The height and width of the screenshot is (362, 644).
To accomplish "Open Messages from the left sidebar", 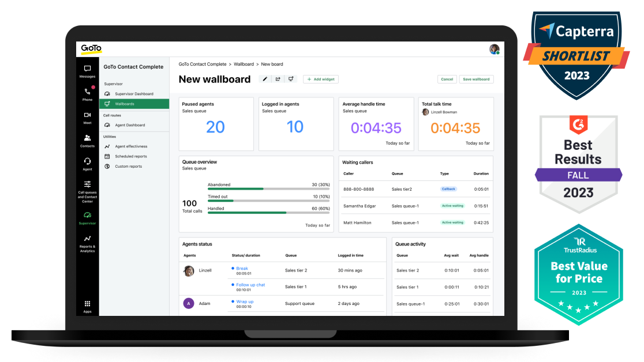I will (87, 69).
